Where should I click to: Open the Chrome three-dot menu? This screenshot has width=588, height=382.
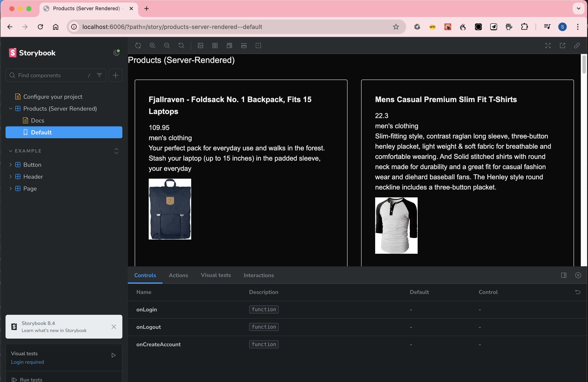(578, 27)
